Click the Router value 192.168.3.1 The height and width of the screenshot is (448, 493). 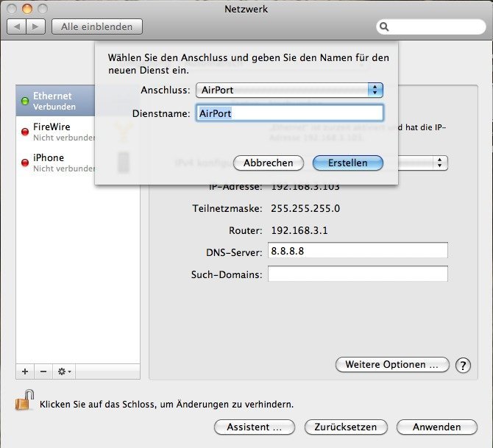[299, 230]
